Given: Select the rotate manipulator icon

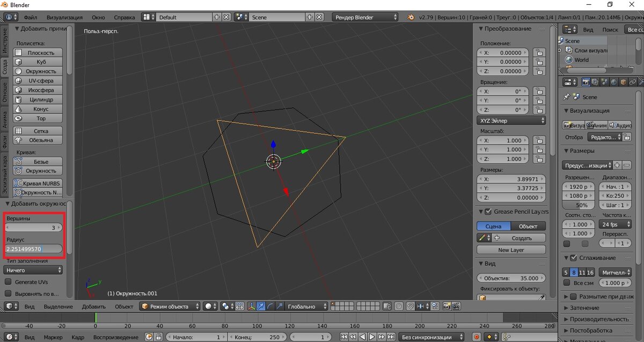Looking at the screenshot, I should point(270,307).
